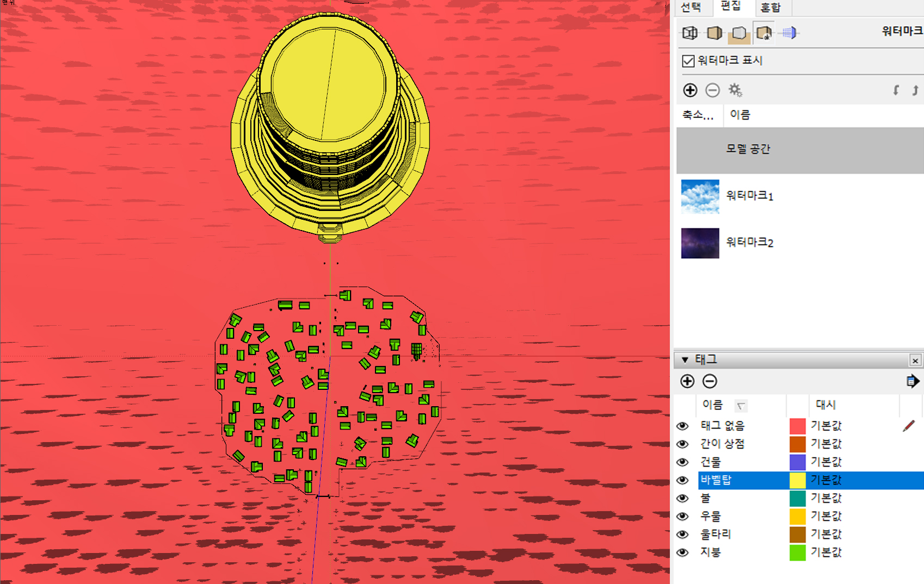Image resolution: width=924 pixels, height=584 pixels.
Task: Switch to the 선택 tab
Action: pos(691,8)
